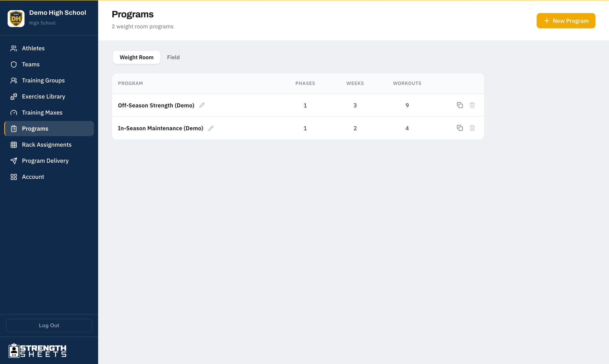
Task: Click '2 weight room programs' subtitle
Action: pyautogui.click(x=143, y=26)
